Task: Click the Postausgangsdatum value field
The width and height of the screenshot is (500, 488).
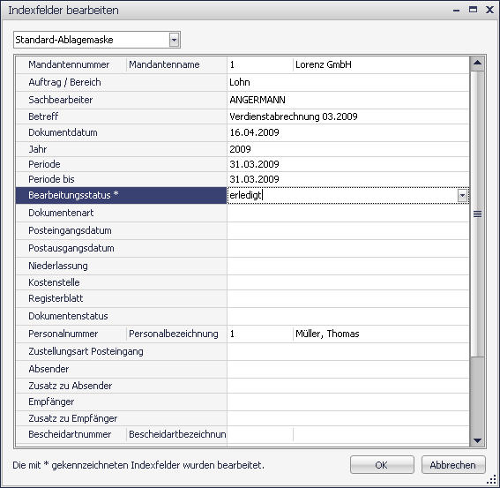Action: [348, 248]
